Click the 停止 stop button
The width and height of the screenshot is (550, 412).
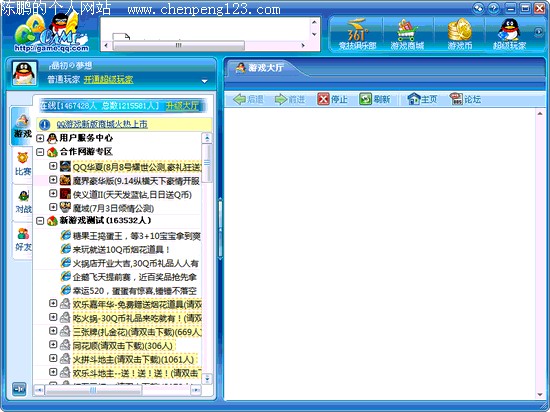332,100
